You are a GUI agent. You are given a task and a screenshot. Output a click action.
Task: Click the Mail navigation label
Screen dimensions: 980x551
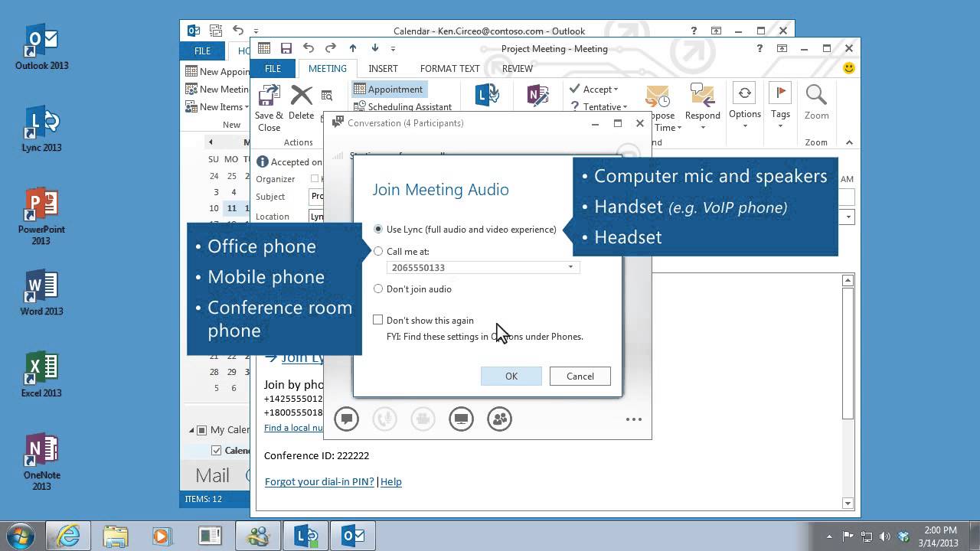212,475
